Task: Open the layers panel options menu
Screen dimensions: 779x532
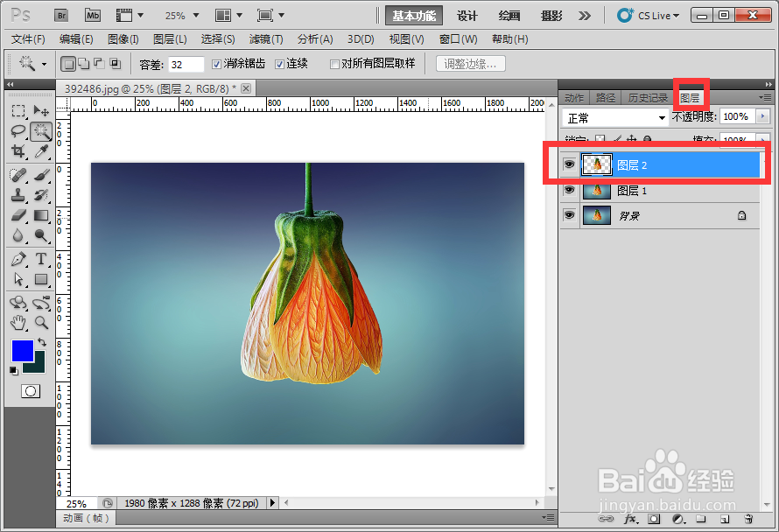Action: 765,98
